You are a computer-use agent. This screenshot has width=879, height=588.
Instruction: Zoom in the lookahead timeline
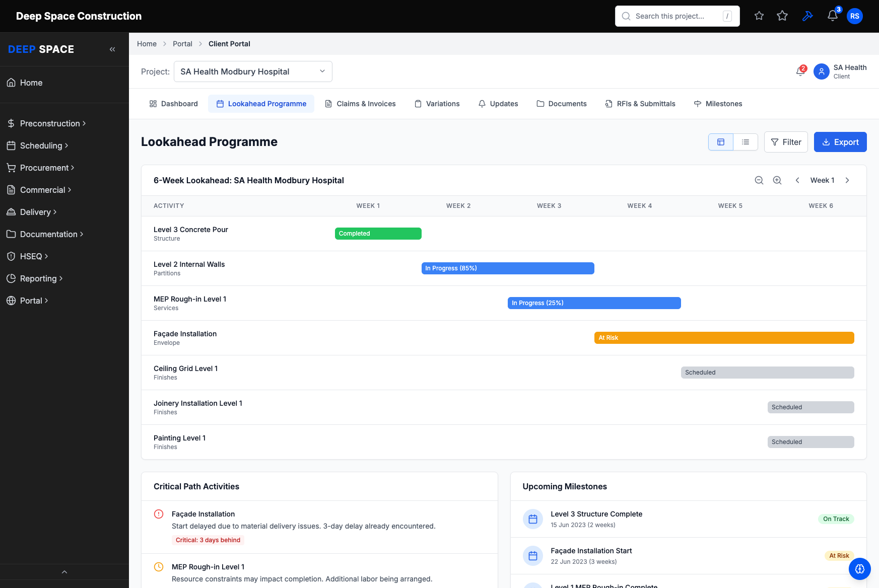pyautogui.click(x=777, y=180)
